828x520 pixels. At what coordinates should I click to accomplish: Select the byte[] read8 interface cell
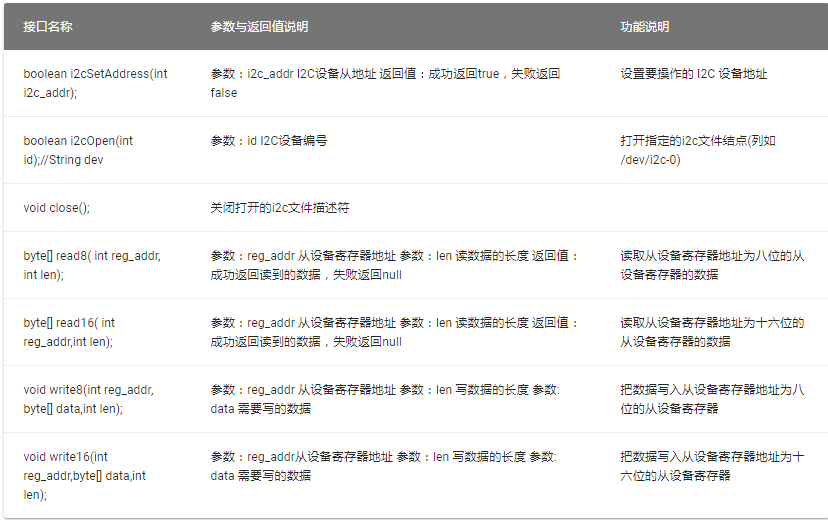[92, 265]
